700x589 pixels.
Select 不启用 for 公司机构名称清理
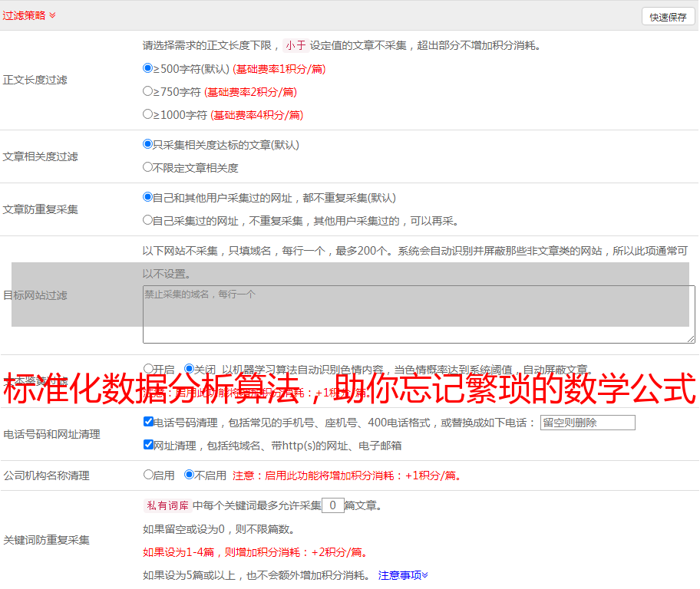pos(189,475)
